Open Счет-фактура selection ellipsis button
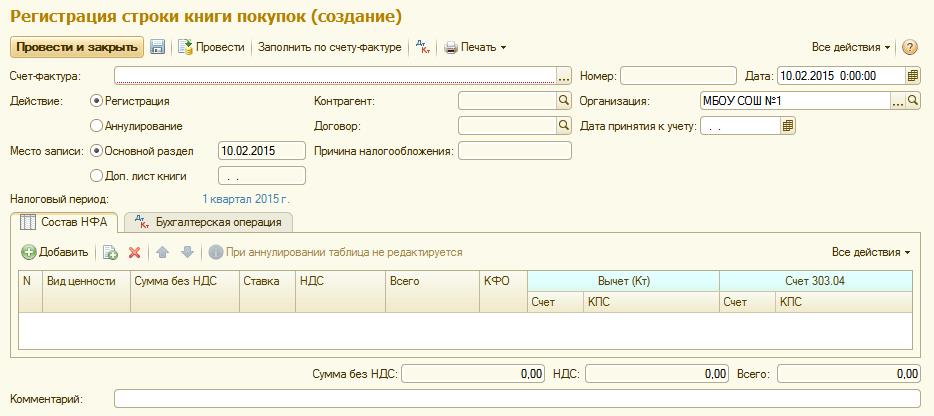This screenshot has width=934, height=416. click(564, 76)
